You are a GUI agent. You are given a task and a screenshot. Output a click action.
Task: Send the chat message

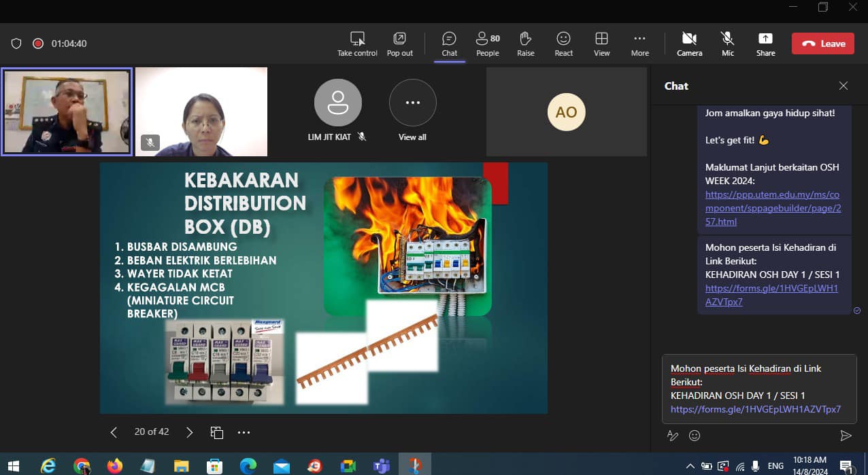click(846, 436)
